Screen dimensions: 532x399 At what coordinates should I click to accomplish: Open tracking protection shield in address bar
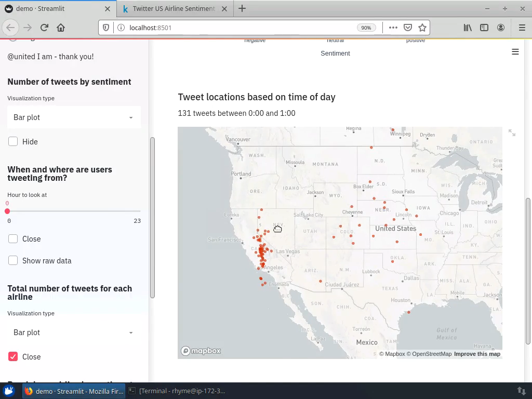point(106,28)
